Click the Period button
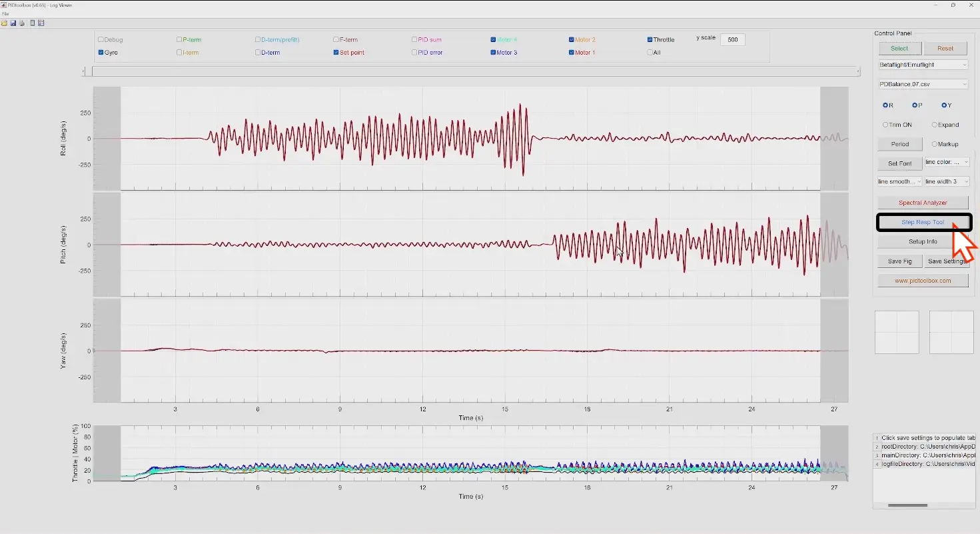980x534 pixels. pos(900,144)
